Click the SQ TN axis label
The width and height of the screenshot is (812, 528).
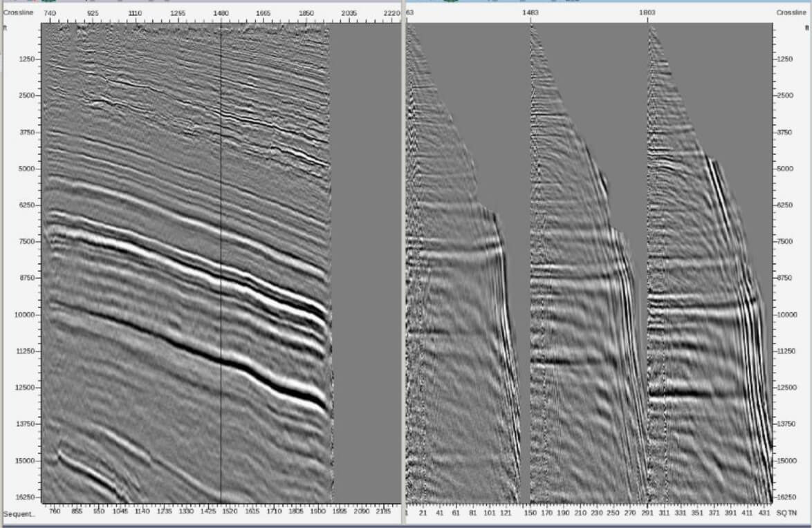click(x=787, y=513)
